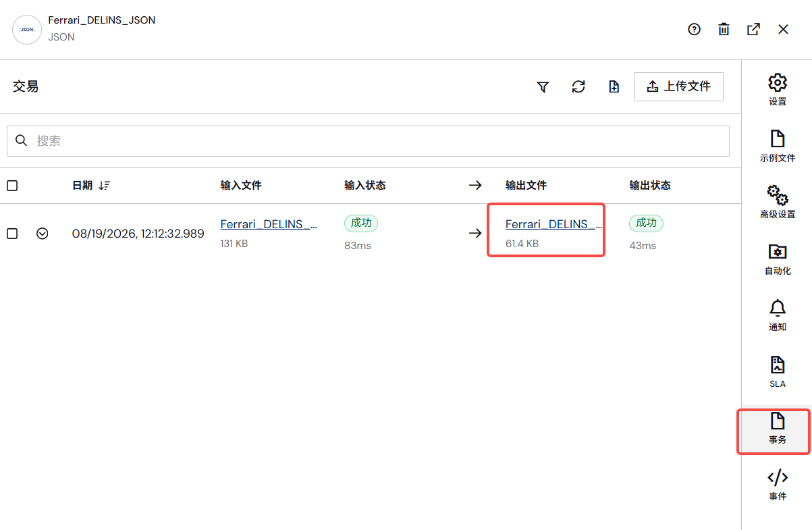Click the add file icon

pos(614,86)
